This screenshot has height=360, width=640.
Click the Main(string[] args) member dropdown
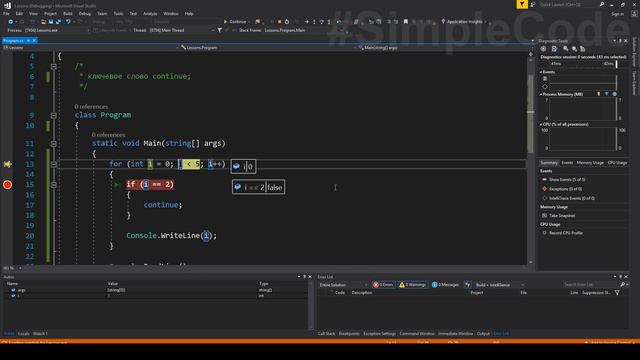[x=444, y=48]
